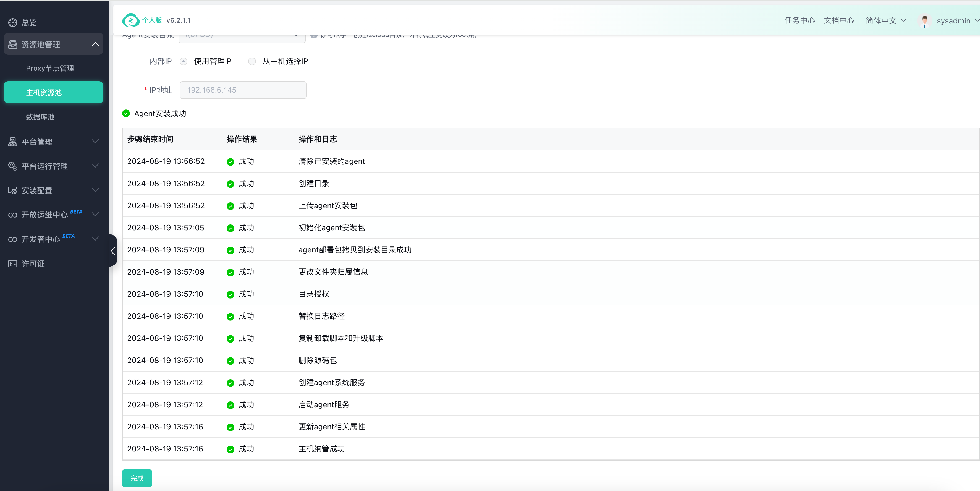
Task: Expand the 开放运维中心 submenu chevron
Action: coord(95,215)
